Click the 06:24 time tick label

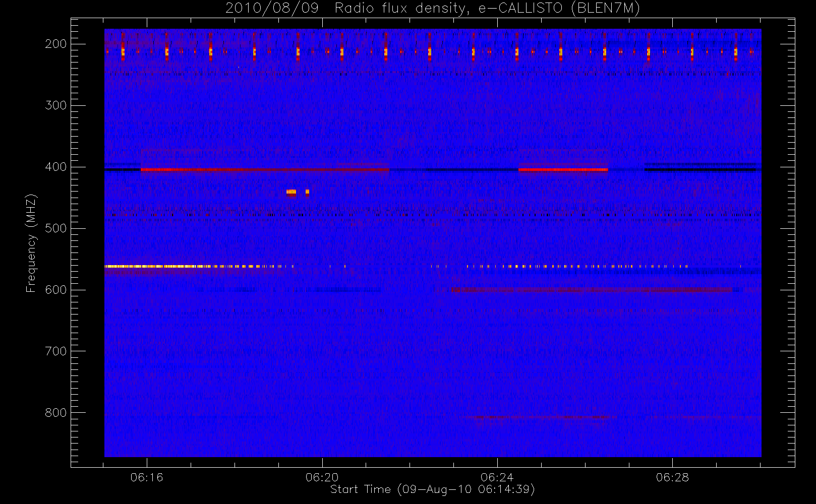click(x=497, y=477)
